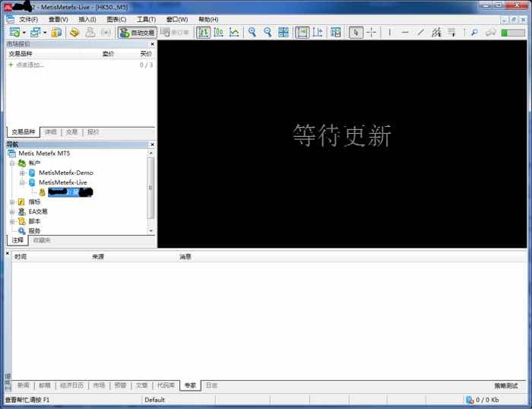Click the 新订单 new order button
Screen dimensions: 532x409
175,33
